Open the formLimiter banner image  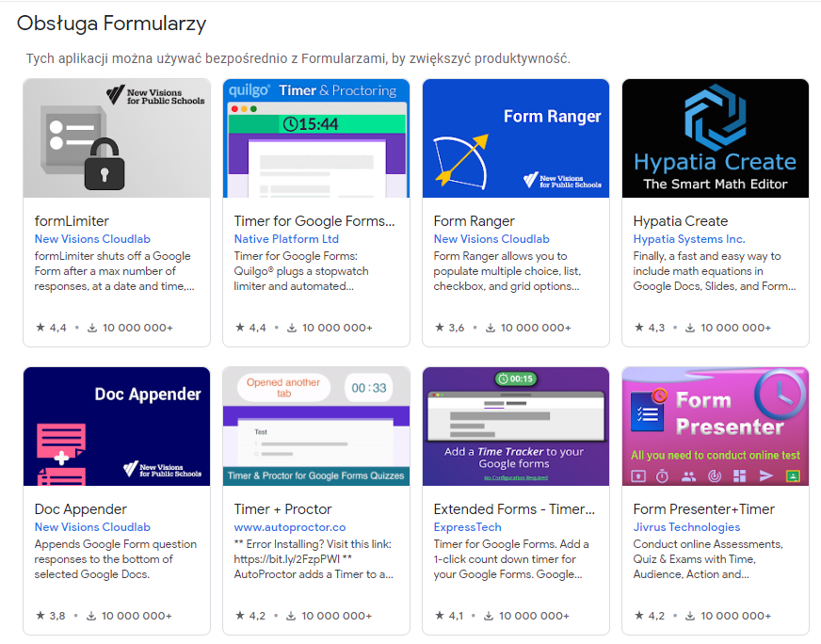pyautogui.click(x=117, y=138)
